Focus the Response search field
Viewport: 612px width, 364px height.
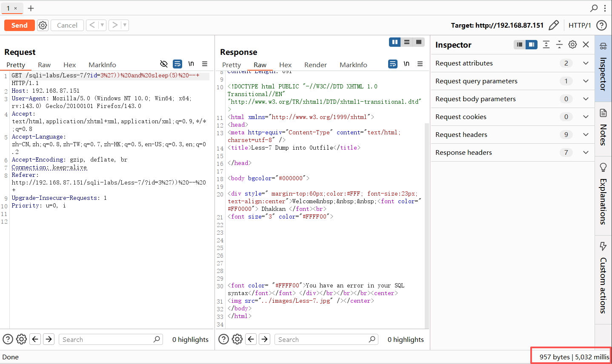tap(326, 339)
